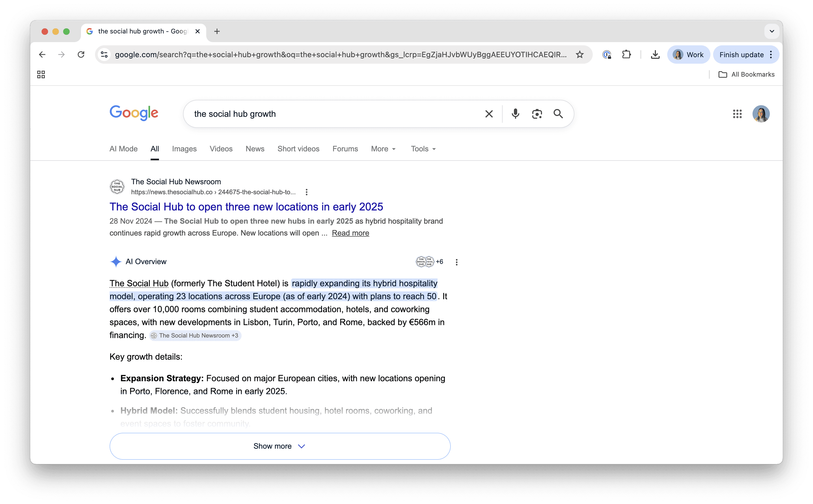The image size is (813, 504).
Task: Click into the Google search input field
Action: 333,114
